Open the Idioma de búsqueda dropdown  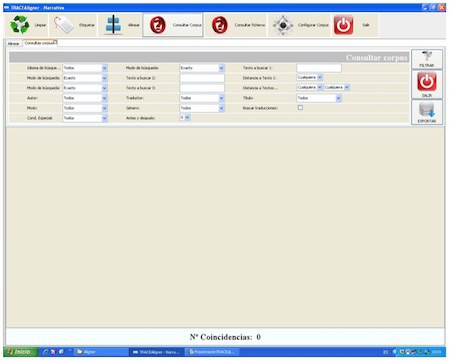coord(85,68)
